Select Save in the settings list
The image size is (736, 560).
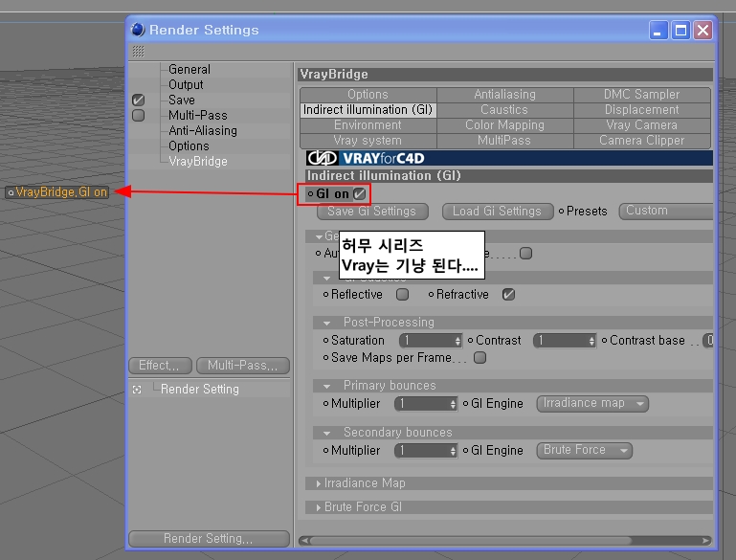point(181,100)
